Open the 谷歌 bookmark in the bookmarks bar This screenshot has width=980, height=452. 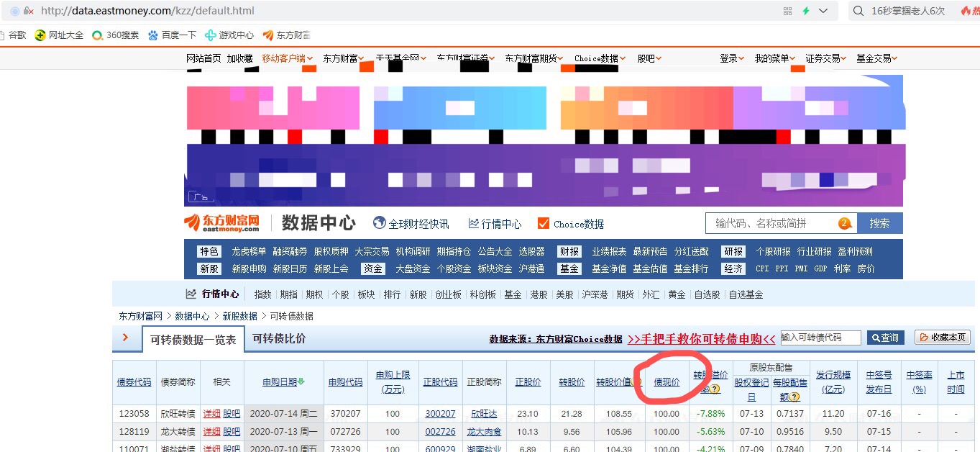coord(17,34)
